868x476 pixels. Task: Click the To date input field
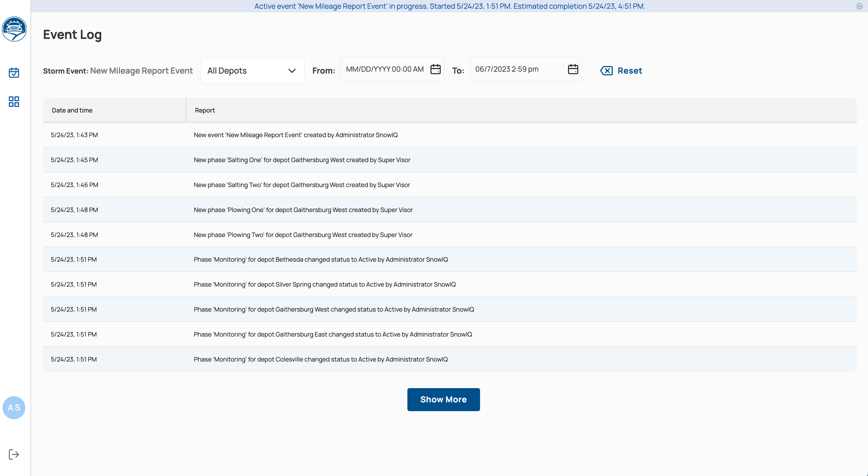(x=519, y=69)
